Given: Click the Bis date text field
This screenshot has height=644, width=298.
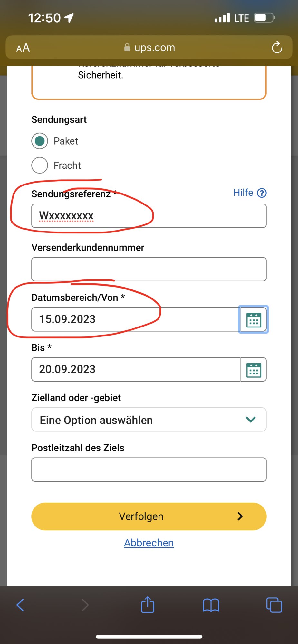Looking at the screenshot, I should (x=135, y=369).
